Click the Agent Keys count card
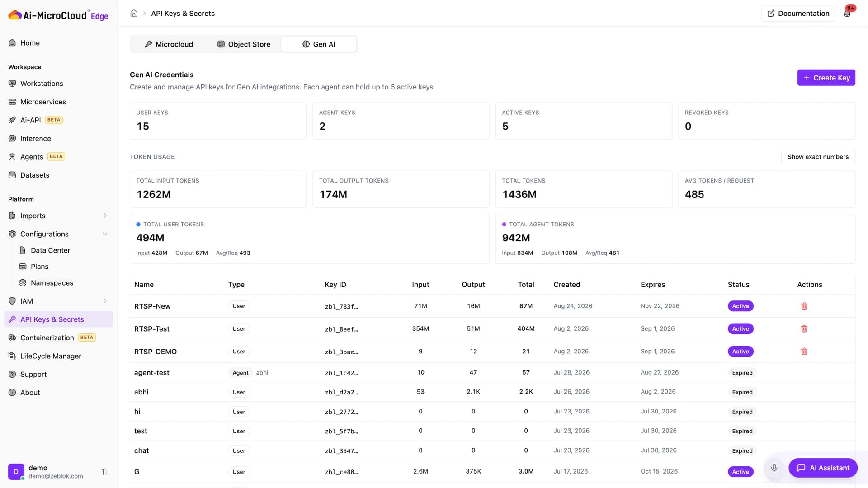Image resolution: width=868 pixels, height=488 pixels. (x=401, y=121)
